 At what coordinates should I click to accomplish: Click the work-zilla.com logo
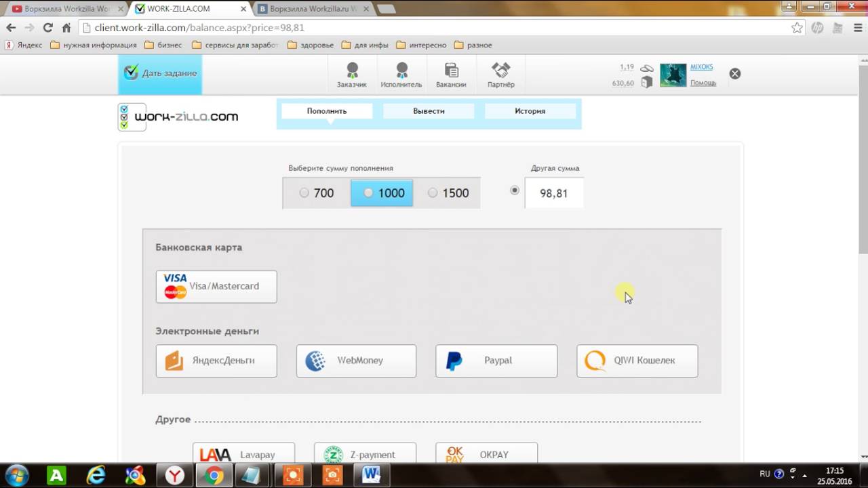coord(178,117)
